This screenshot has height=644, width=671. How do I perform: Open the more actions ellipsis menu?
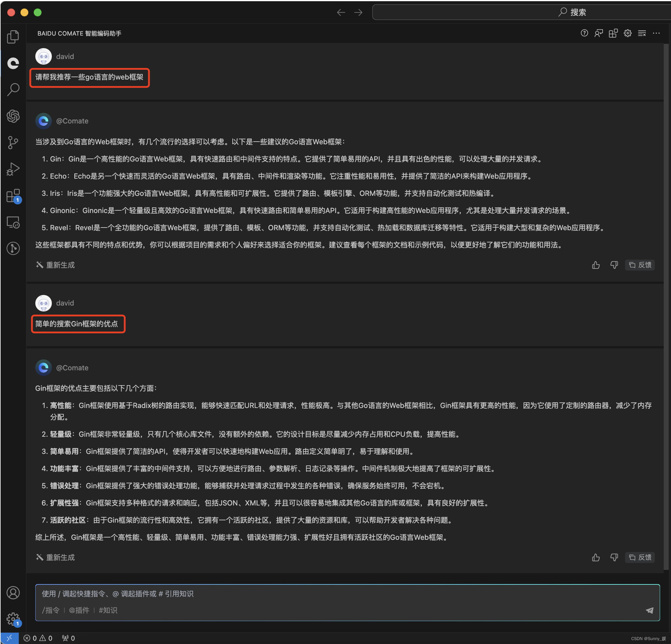(x=656, y=33)
